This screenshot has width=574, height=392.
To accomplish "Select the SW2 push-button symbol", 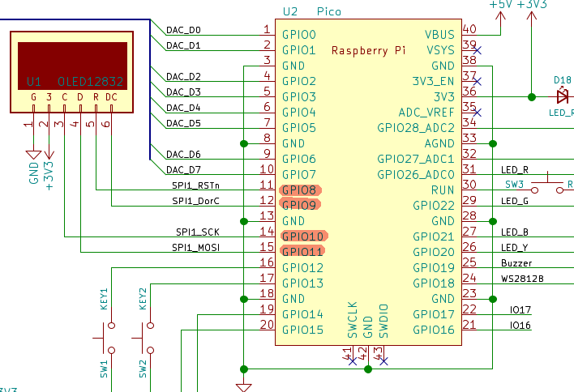I will tap(143, 338).
